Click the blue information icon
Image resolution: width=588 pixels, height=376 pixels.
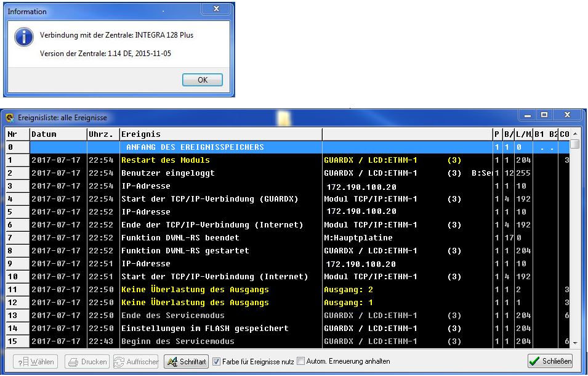(x=24, y=37)
